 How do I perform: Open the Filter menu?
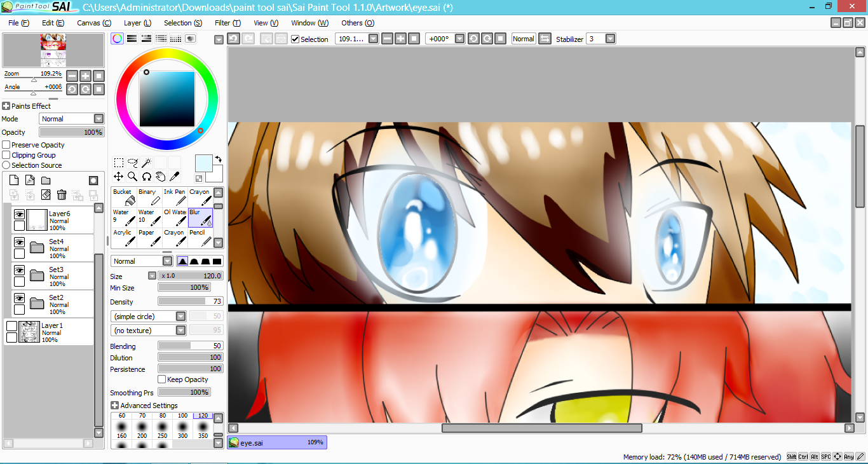pos(227,23)
